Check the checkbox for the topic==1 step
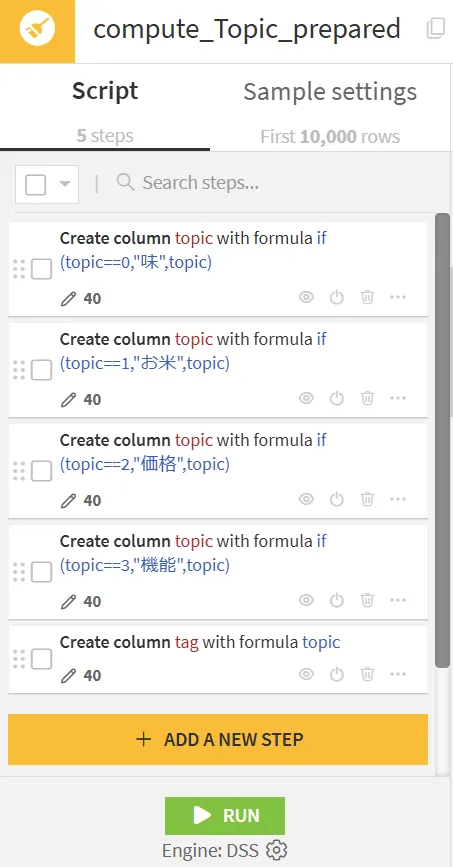 coord(41,370)
